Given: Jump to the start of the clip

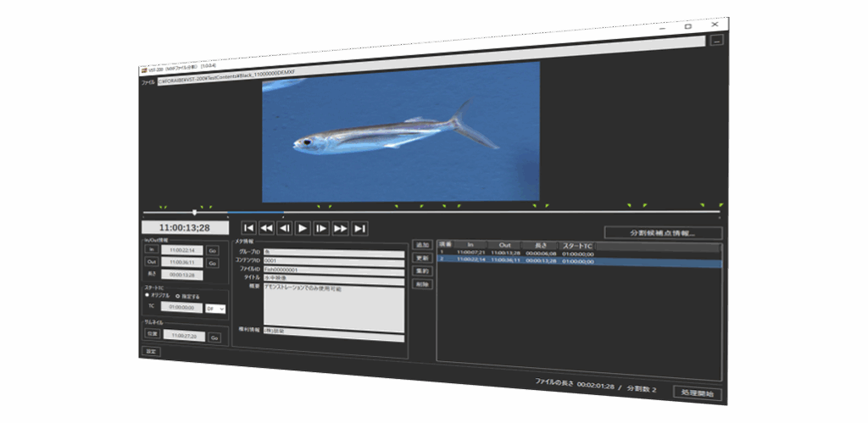Looking at the screenshot, I should [248, 227].
